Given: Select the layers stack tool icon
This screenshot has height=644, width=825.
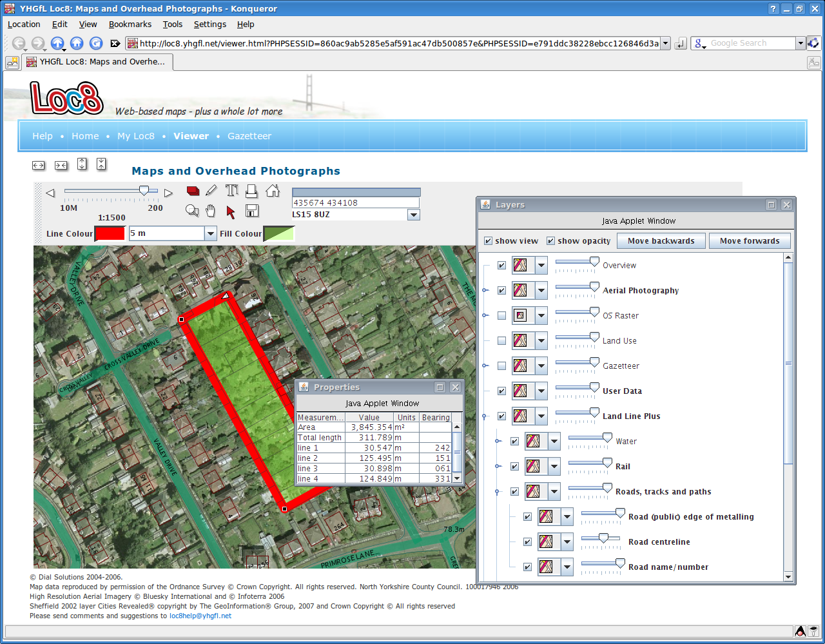Looking at the screenshot, I should (193, 191).
